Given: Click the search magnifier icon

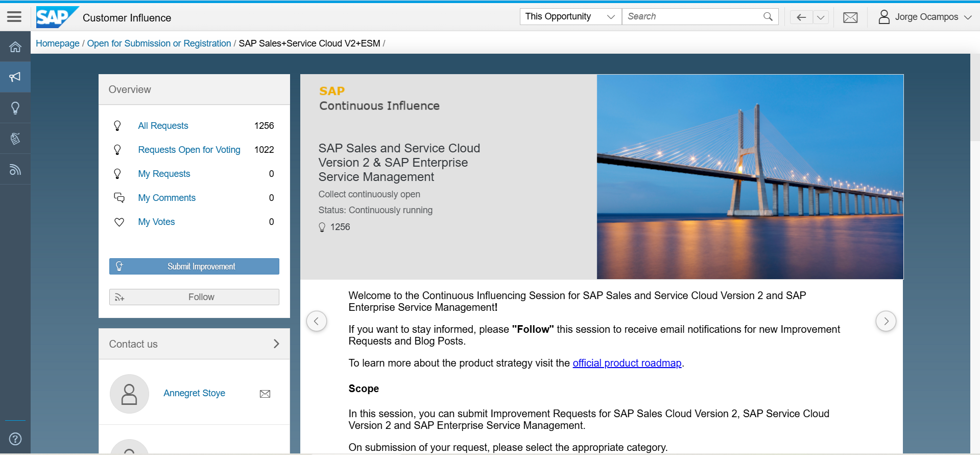Looking at the screenshot, I should coord(768,17).
